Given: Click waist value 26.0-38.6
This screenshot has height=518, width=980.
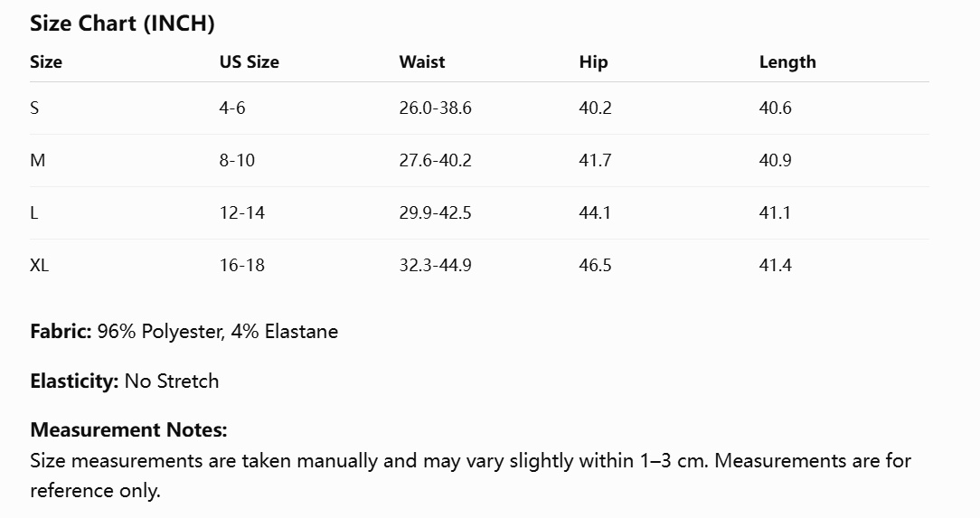Looking at the screenshot, I should tap(436, 108).
